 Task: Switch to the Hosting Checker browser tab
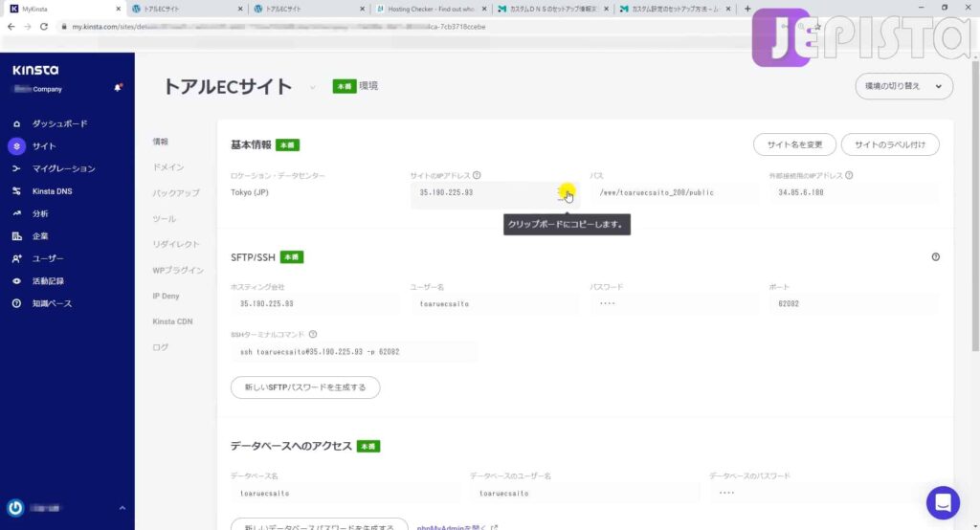432,9
